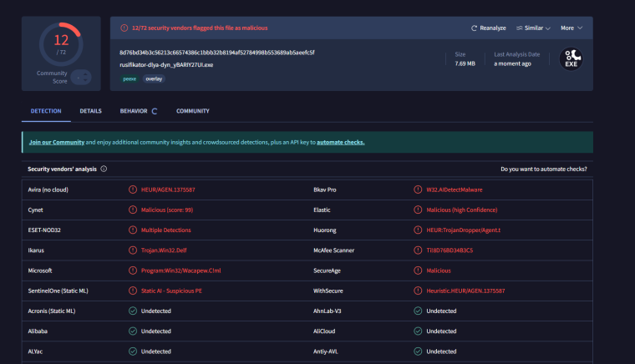Viewport: 635px width, 364px height.
Task: Click the SentinelOne alert icon
Action: (x=133, y=291)
